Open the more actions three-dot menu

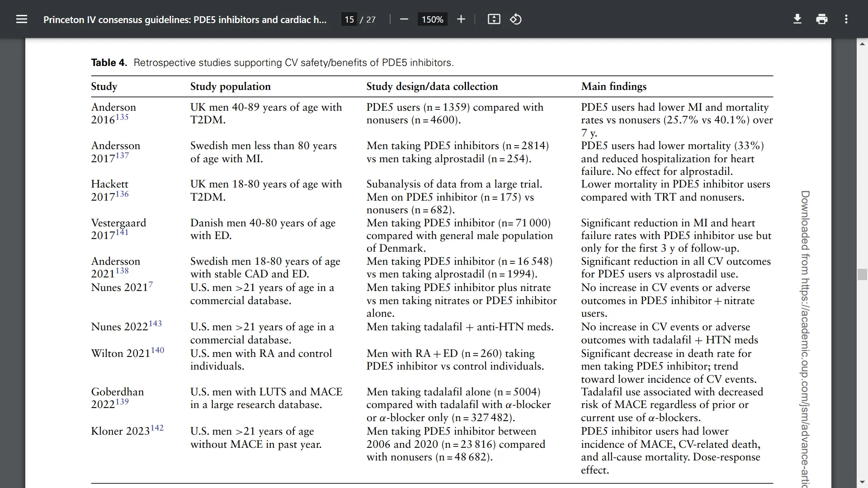(846, 19)
